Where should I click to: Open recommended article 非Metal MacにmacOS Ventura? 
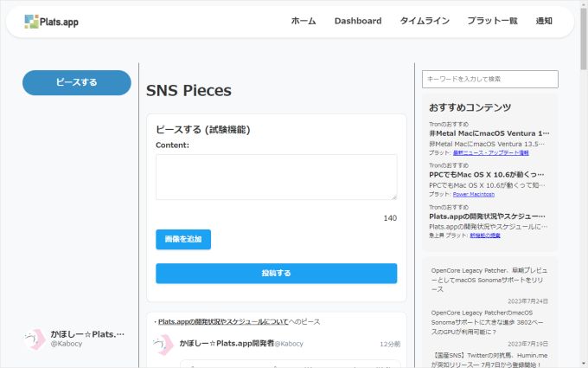tap(489, 133)
